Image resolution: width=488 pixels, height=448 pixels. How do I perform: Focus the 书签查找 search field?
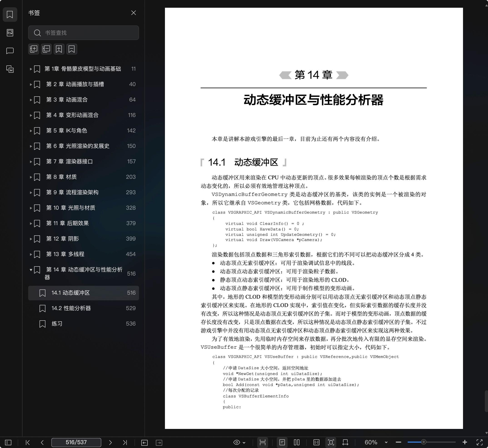tap(83, 33)
